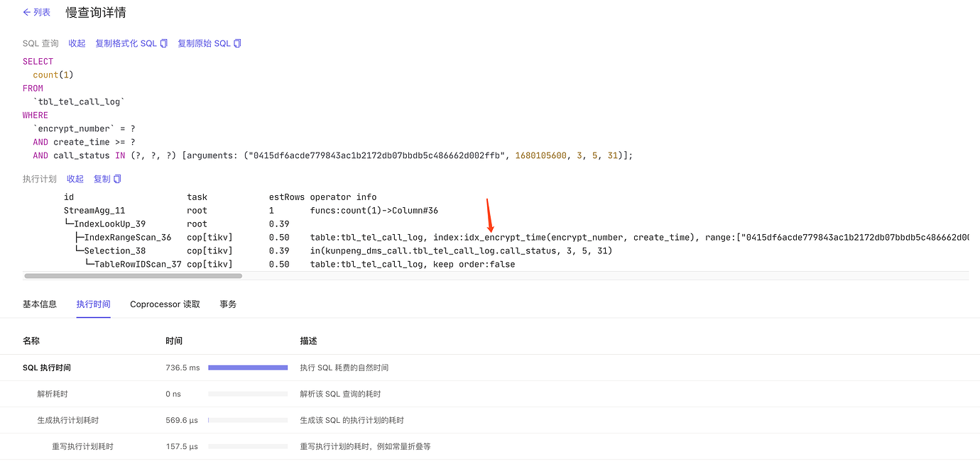
Task: Open the Coprocessor 读取 tab
Action: pyautogui.click(x=165, y=304)
